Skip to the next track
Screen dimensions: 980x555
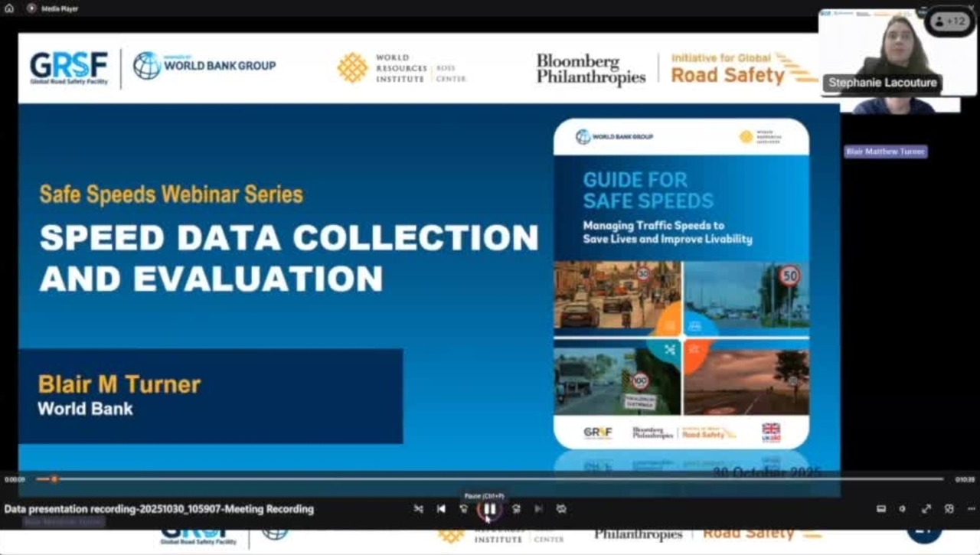point(538,509)
